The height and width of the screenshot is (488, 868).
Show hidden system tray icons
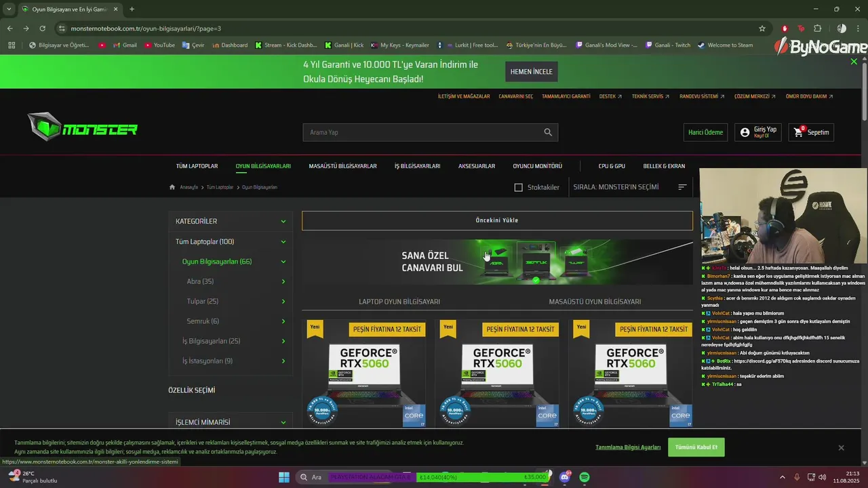pyautogui.click(x=782, y=477)
